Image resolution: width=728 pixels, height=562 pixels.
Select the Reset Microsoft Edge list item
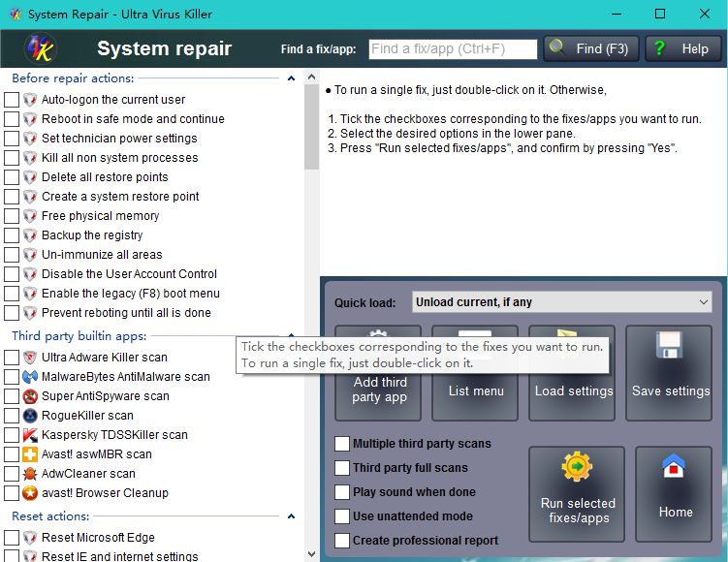(98, 538)
